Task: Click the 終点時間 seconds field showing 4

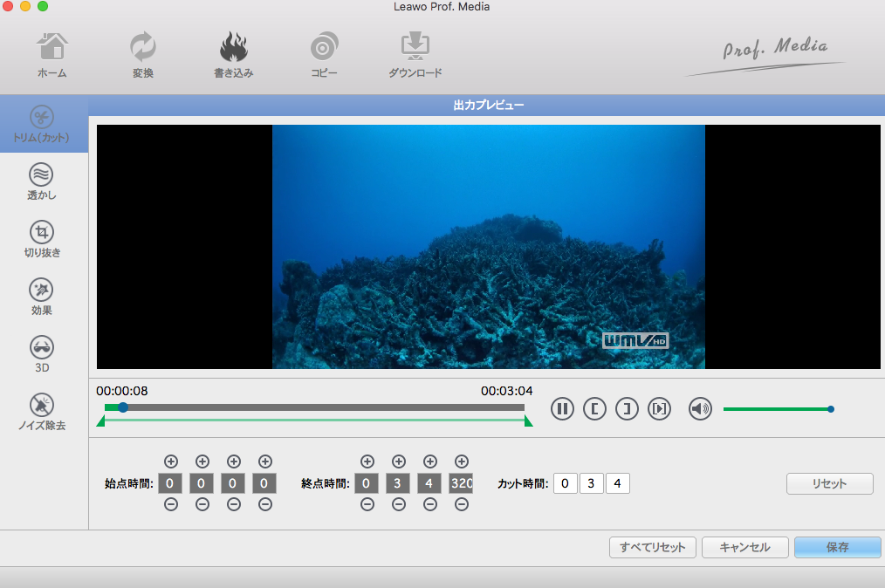Action: point(429,483)
